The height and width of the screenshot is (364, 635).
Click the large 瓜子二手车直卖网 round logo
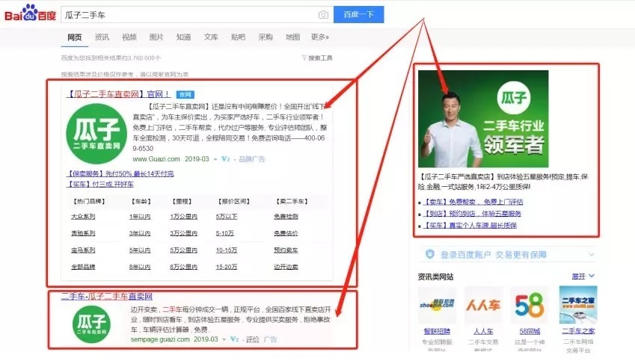click(96, 134)
